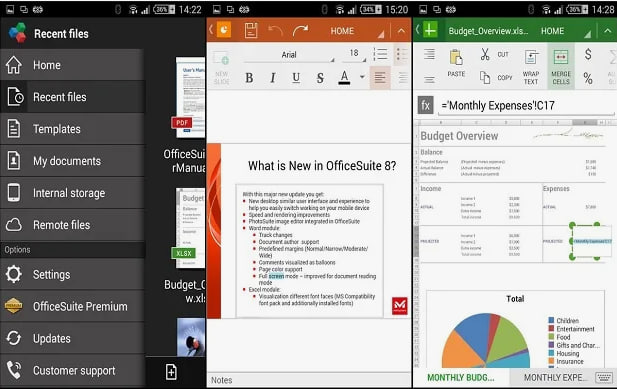
Task: Open the bird image thumbnail in recents
Action: tap(191, 337)
